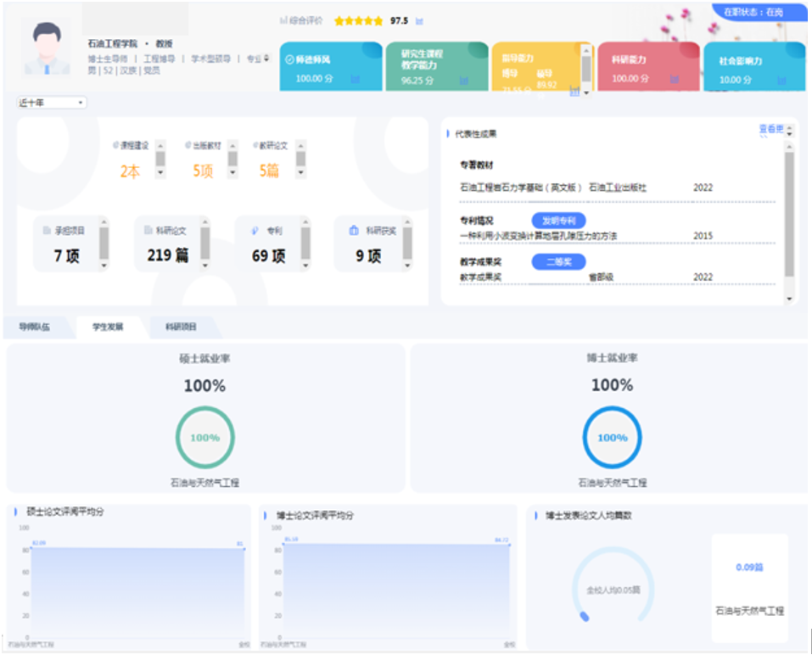Expand the 专业 dropdown arrow in profile
Image resolution: width=812 pixels, height=655 pixels.
tap(266, 59)
